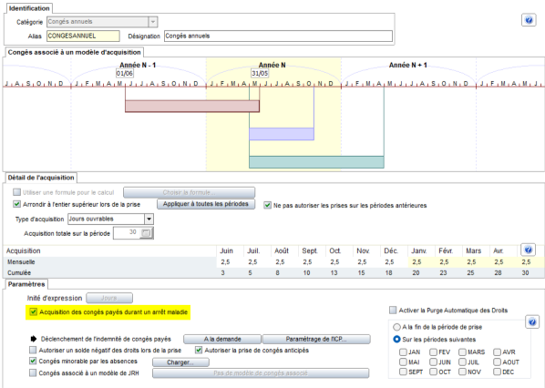The width and height of the screenshot is (545, 388).
Task: Open Paramétrage de l'ICP button
Action: (x=316, y=339)
